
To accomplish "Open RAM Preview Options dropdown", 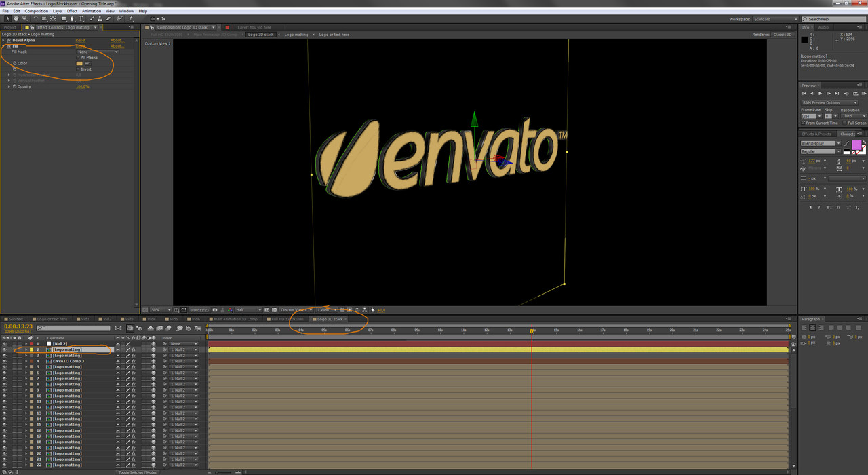I will pyautogui.click(x=829, y=102).
